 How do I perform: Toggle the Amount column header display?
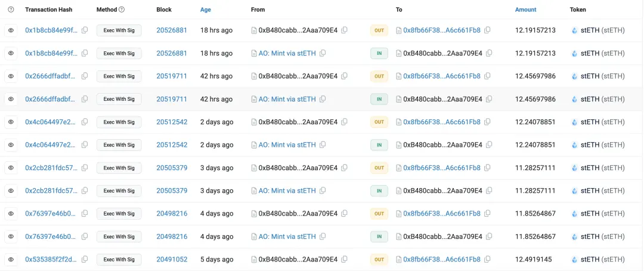coord(525,10)
